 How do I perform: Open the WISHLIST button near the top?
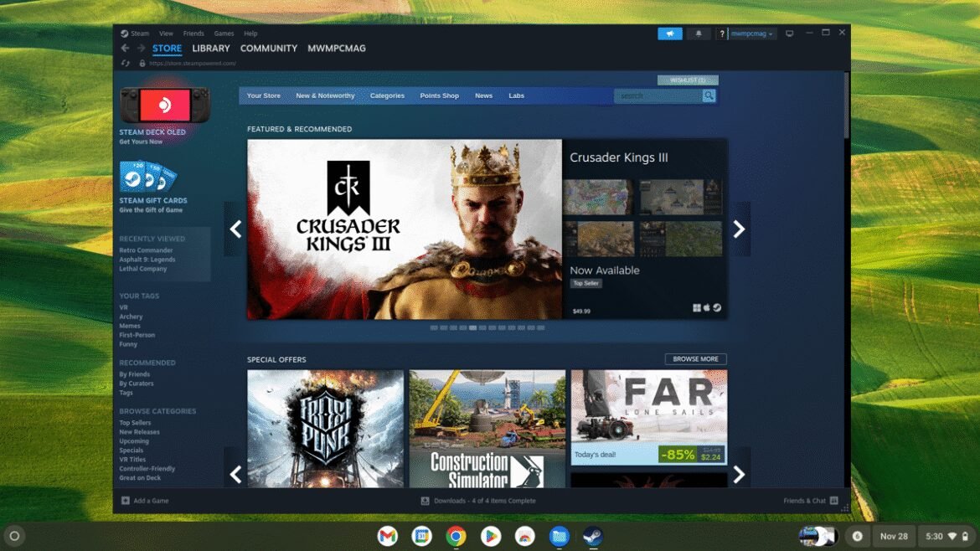click(x=689, y=79)
